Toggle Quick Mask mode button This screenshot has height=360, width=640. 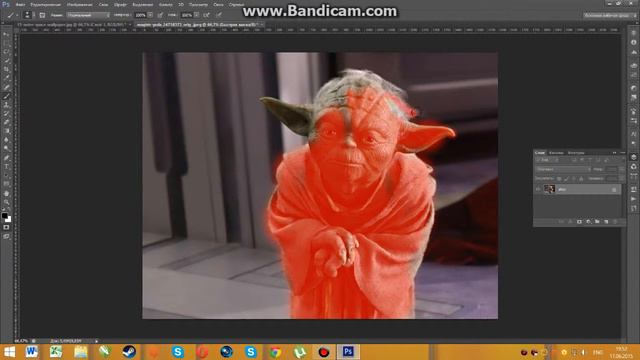point(6,227)
